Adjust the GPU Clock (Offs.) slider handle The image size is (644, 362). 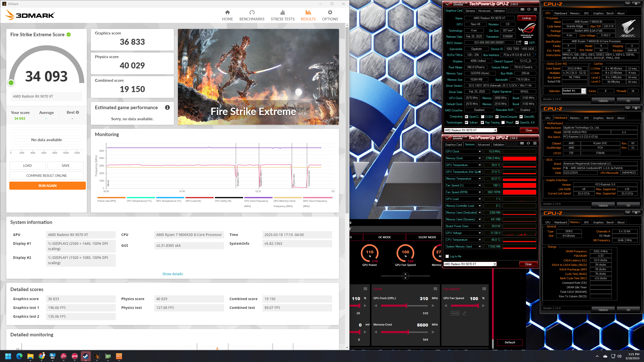pos(406,306)
